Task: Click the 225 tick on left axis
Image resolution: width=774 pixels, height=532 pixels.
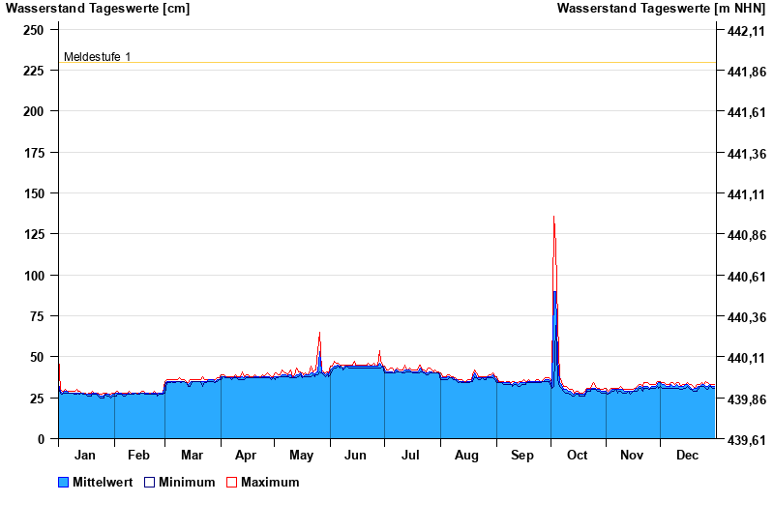Action: [34, 71]
